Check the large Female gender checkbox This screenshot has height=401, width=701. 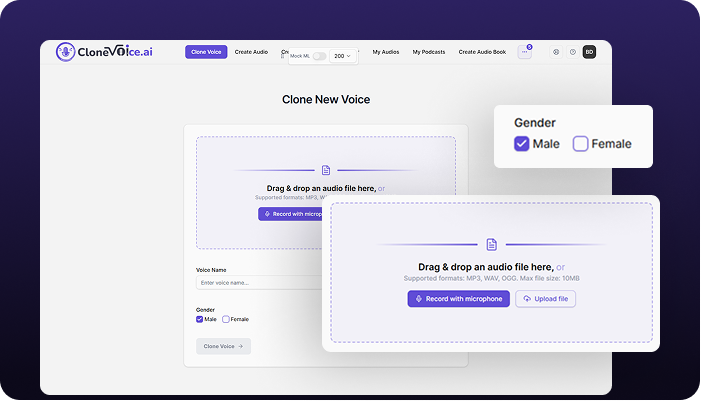tap(580, 144)
